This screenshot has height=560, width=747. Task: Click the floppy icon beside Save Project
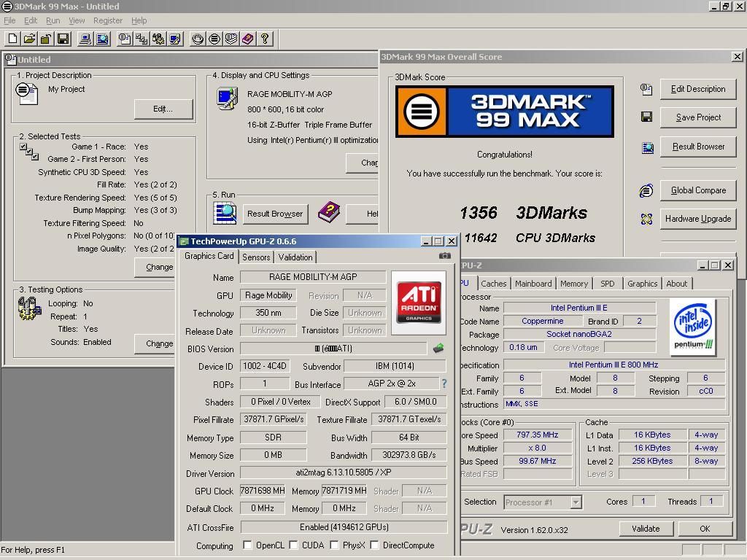(x=646, y=117)
